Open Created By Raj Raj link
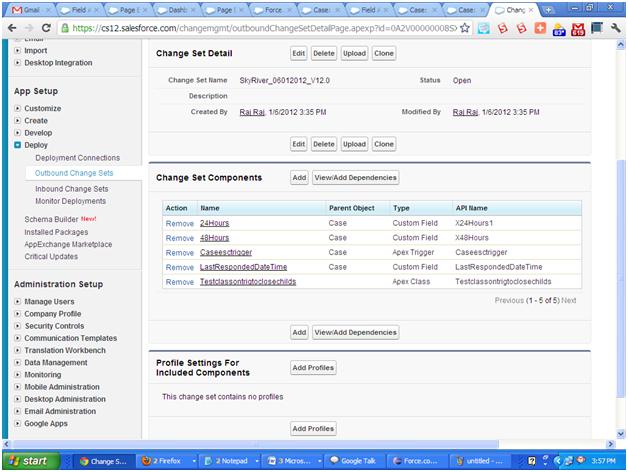This screenshot has width=628, height=472. [x=252, y=112]
